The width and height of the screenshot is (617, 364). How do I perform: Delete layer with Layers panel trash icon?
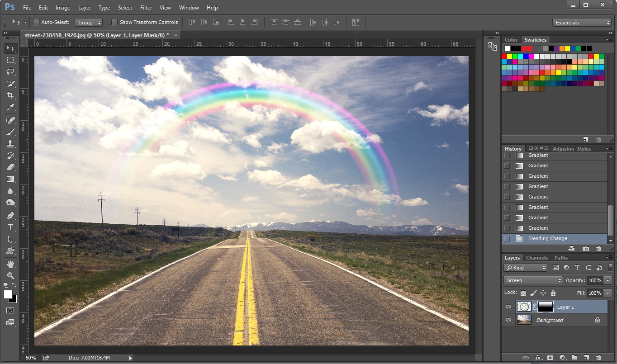click(x=598, y=357)
